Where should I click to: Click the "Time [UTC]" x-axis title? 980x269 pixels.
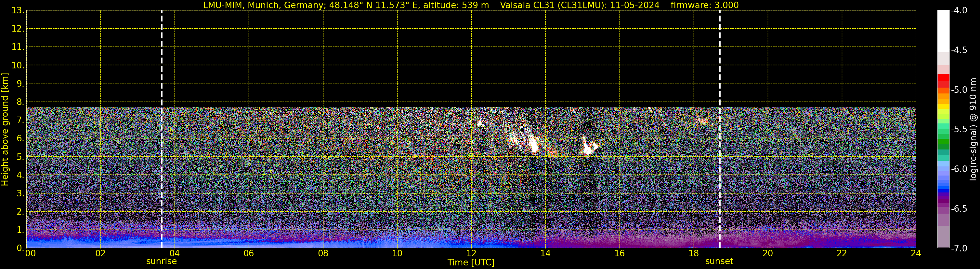[x=471, y=262]
